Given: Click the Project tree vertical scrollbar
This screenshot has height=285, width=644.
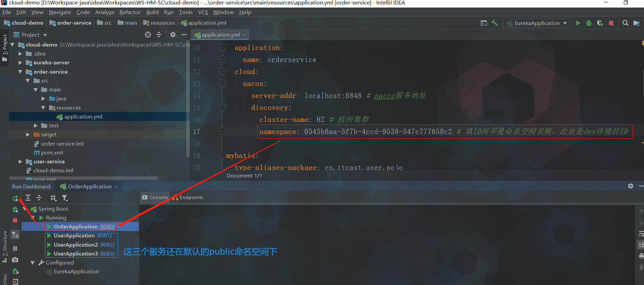Looking at the screenshot, I should pyautogui.click(x=188, y=99).
